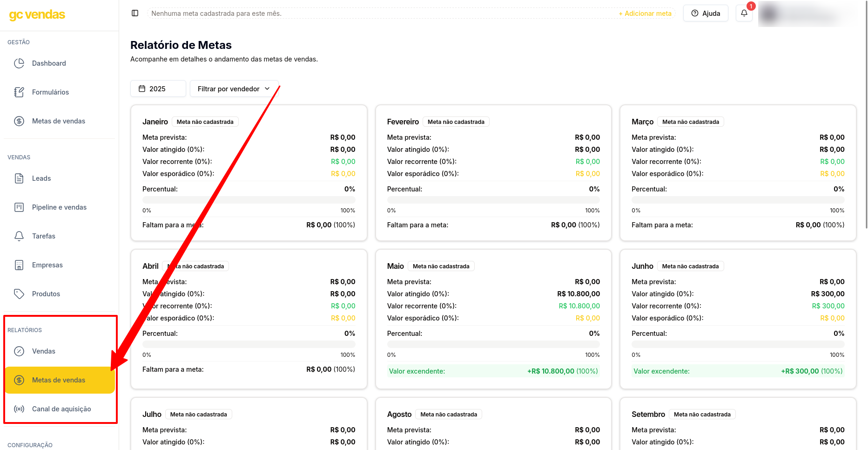Click the Meta não cadastrada badge on Maio
This screenshot has height=450, width=868.
click(441, 266)
